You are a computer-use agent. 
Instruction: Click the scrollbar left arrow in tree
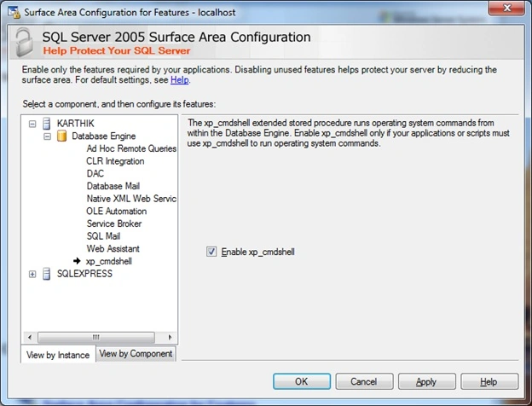click(x=30, y=337)
